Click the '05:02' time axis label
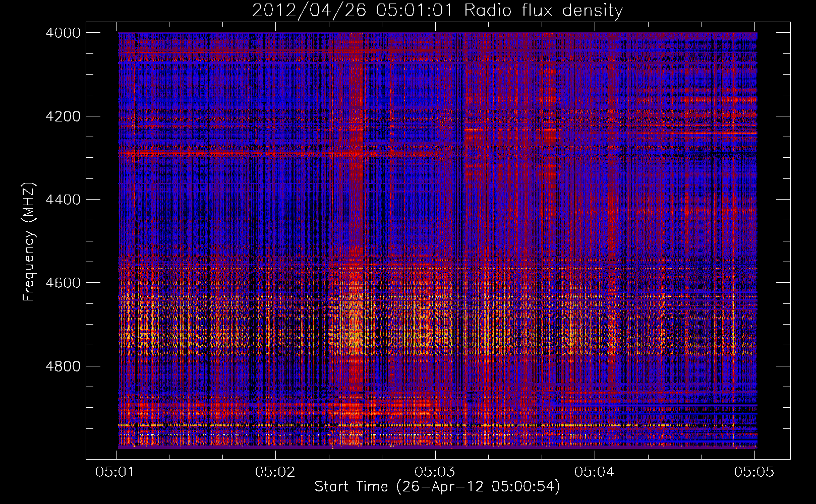The image size is (816, 504). [275, 472]
